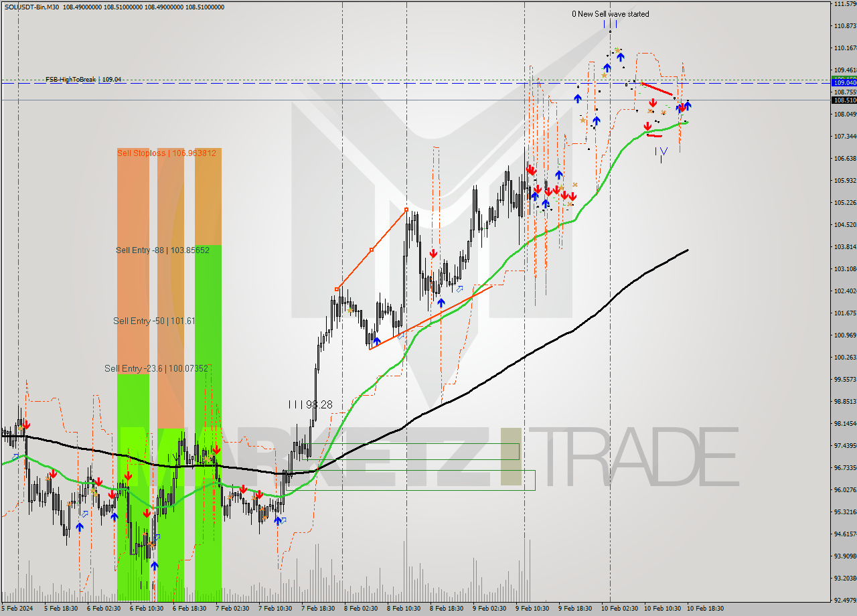The height and width of the screenshot is (616, 857).
Task: Click the '6 Feb 10:30' time label
Action: coord(146,609)
